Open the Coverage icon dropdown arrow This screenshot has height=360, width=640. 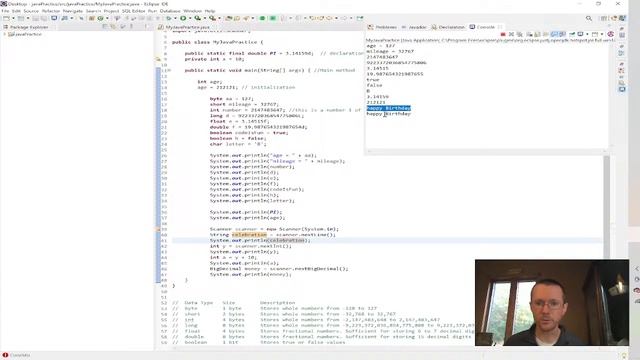pyautogui.click(x=204, y=18)
